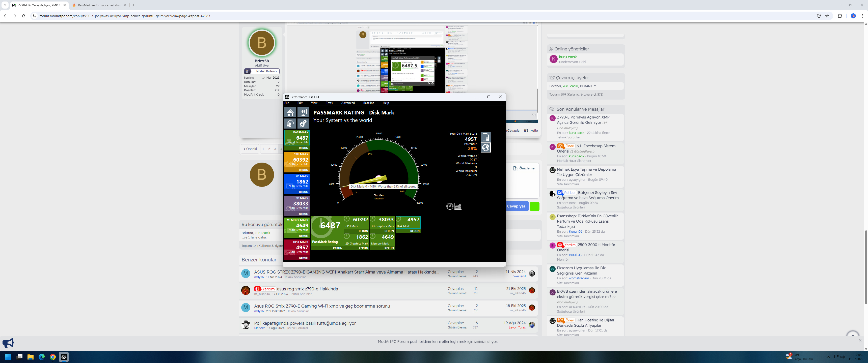Rerun the CPU Mark test in the sidebar
Image resolution: width=868 pixels, height=363 pixels.
[303, 170]
